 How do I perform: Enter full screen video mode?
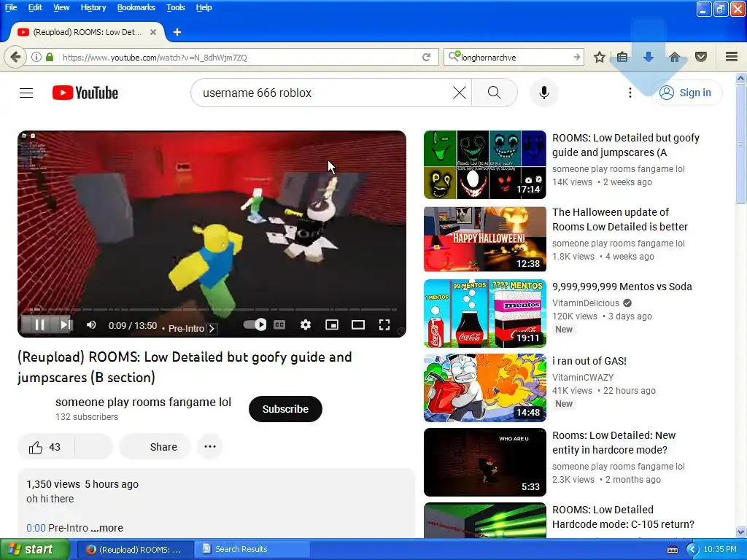(384, 324)
